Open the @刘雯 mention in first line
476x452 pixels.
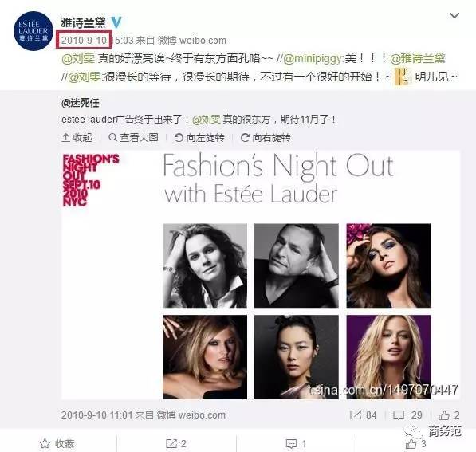pos(78,58)
